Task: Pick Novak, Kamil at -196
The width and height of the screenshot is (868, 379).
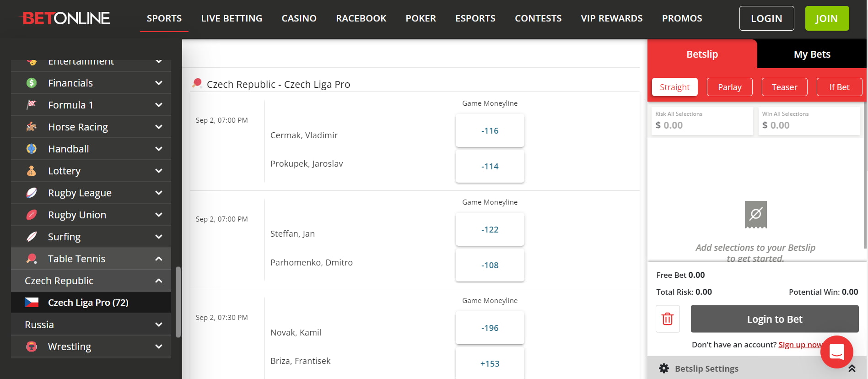Action: [490, 328]
